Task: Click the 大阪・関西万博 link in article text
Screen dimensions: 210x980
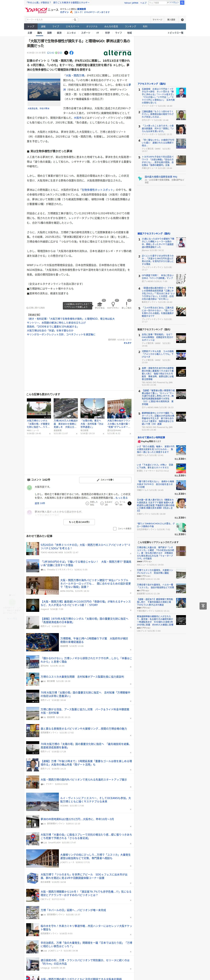Action: click(75, 76)
